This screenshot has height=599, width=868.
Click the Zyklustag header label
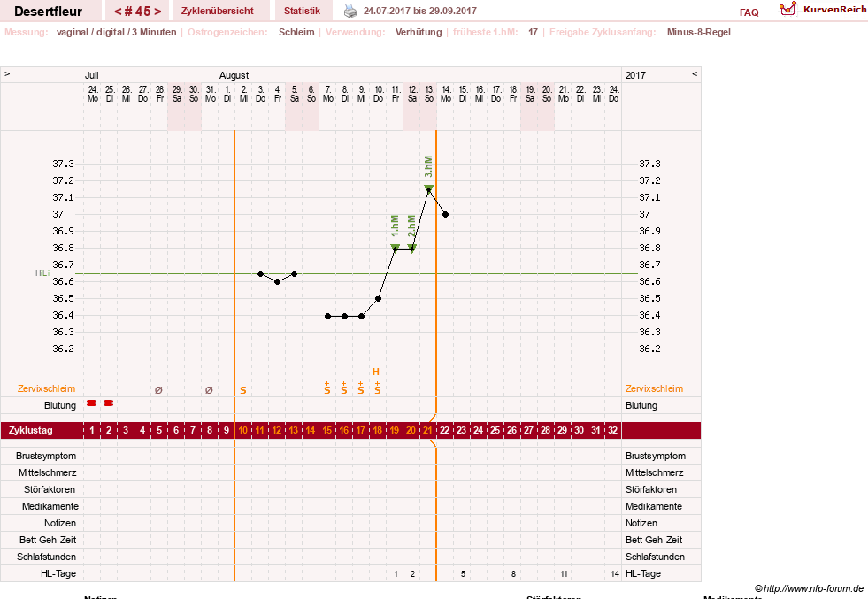(x=30, y=430)
